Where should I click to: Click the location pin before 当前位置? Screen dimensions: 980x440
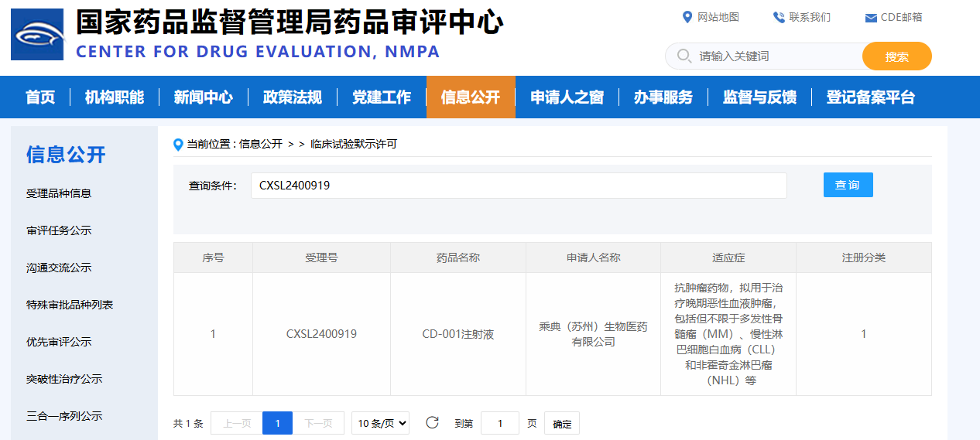coord(179,145)
